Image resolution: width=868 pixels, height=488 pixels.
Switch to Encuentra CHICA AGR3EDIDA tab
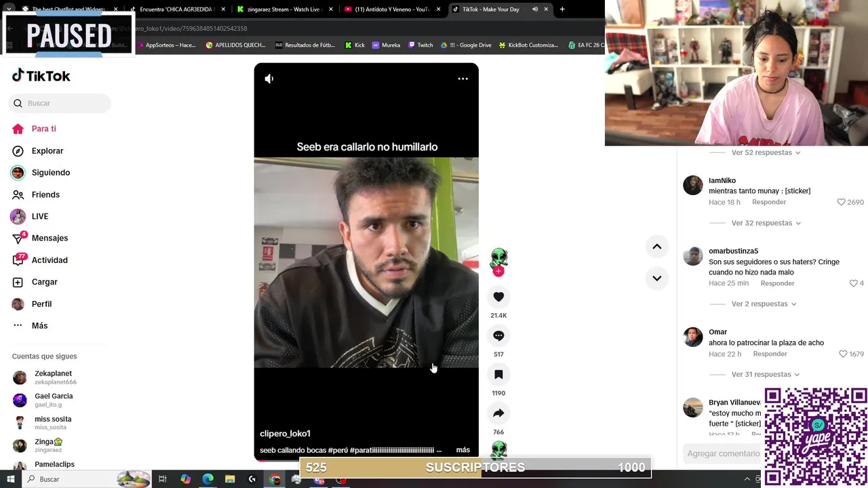tap(177, 9)
